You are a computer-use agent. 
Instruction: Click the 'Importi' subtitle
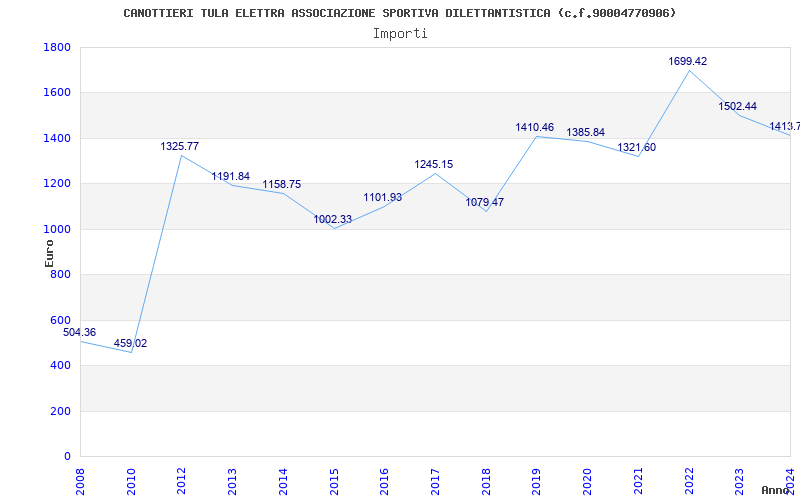coord(400,34)
